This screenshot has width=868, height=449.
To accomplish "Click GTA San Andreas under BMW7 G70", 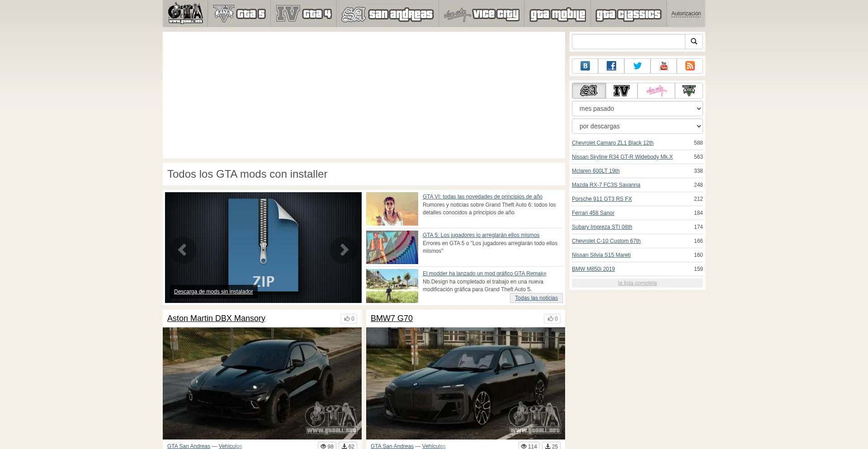I will pyautogui.click(x=392, y=446).
